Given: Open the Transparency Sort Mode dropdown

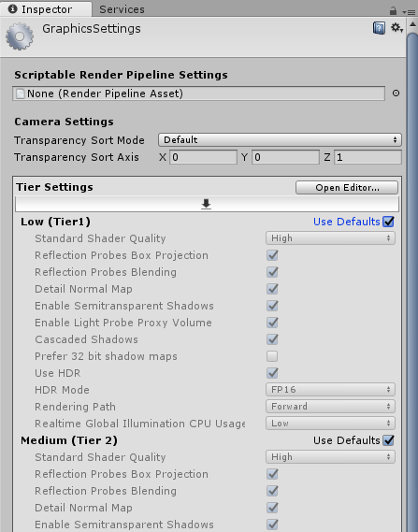Looking at the screenshot, I should pos(280,140).
